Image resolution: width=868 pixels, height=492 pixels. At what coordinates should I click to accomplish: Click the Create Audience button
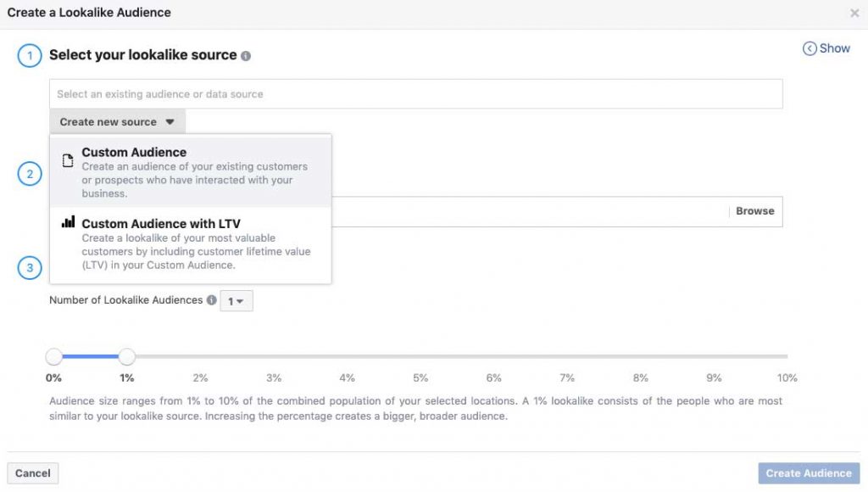(809, 473)
